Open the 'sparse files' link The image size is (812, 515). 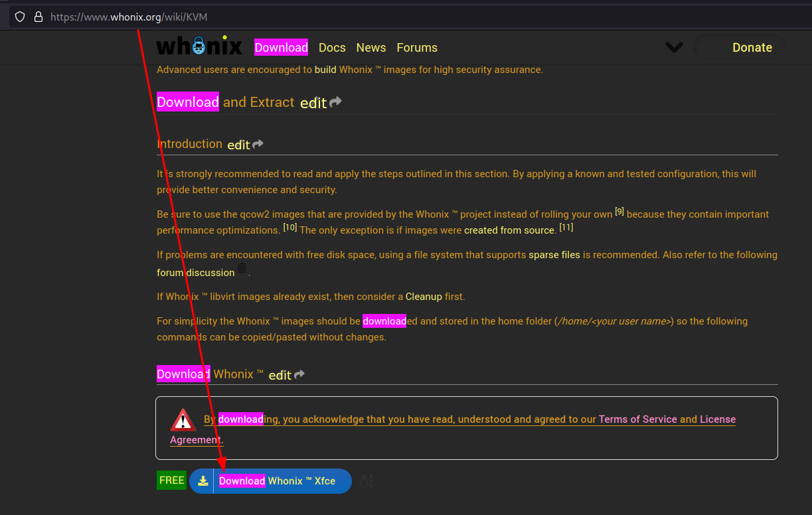pos(554,255)
